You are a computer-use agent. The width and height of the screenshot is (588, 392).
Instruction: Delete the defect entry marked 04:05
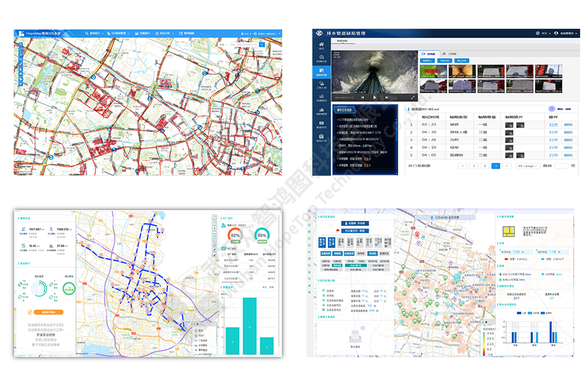click(568, 155)
